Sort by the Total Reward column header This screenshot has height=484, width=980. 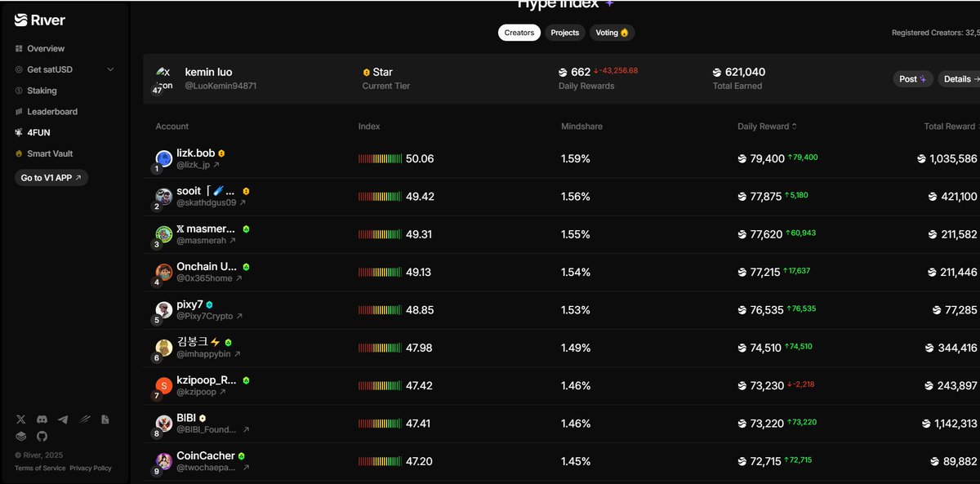[x=950, y=127]
